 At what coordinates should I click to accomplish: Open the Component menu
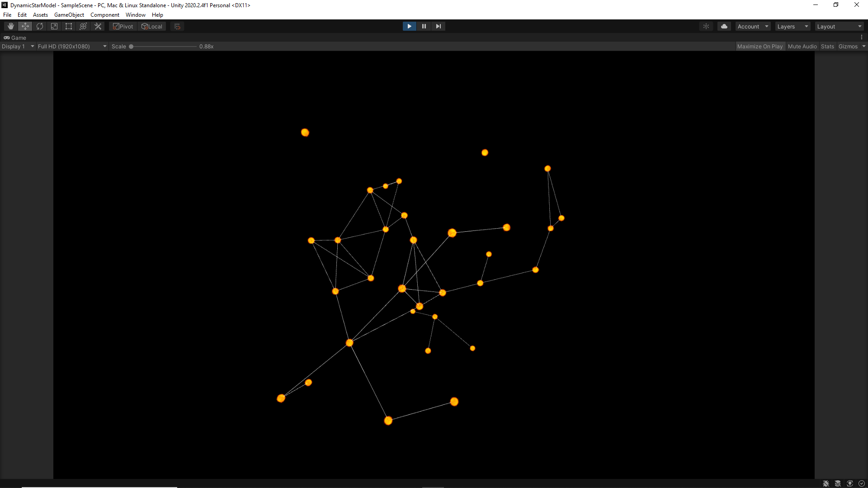(x=104, y=14)
